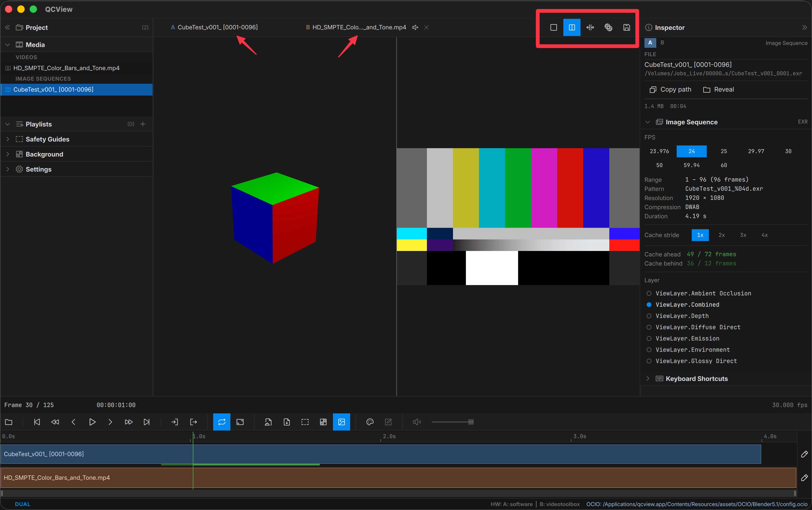Viewport: 812px width, 510px height.
Task: Set FPS to 25
Action: point(724,151)
